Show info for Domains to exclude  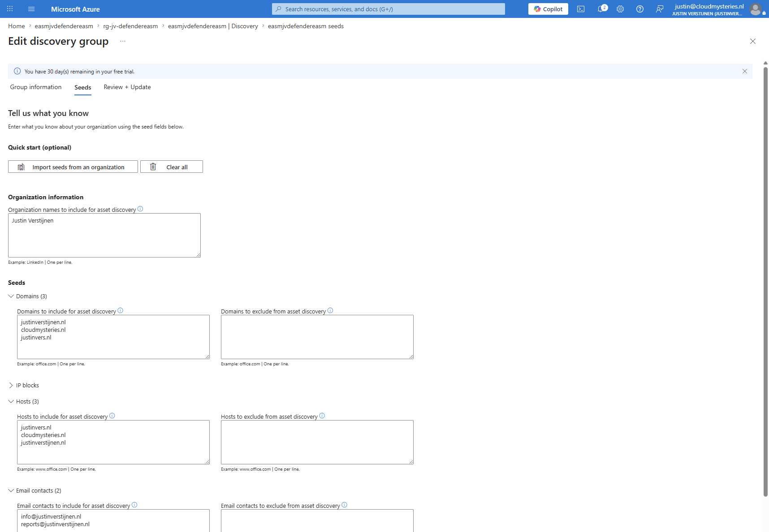pyautogui.click(x=330, y=310)
